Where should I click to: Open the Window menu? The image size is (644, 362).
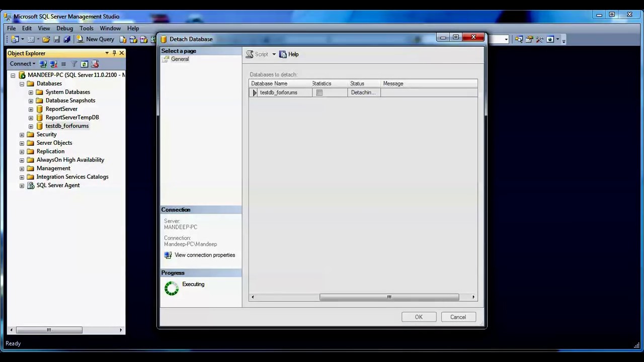(x=110, y=28)
